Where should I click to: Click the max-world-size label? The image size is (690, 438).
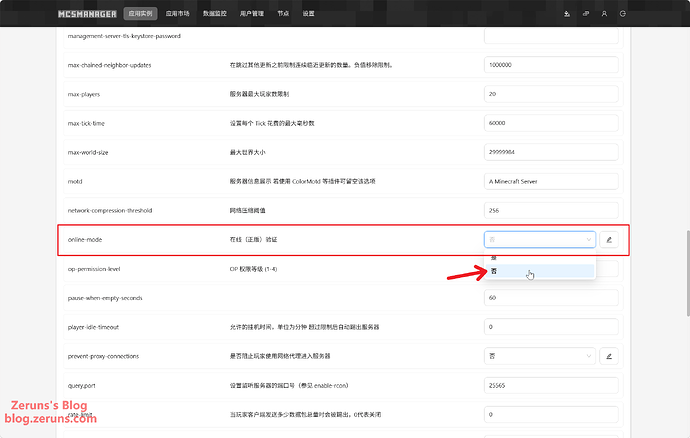88,152
